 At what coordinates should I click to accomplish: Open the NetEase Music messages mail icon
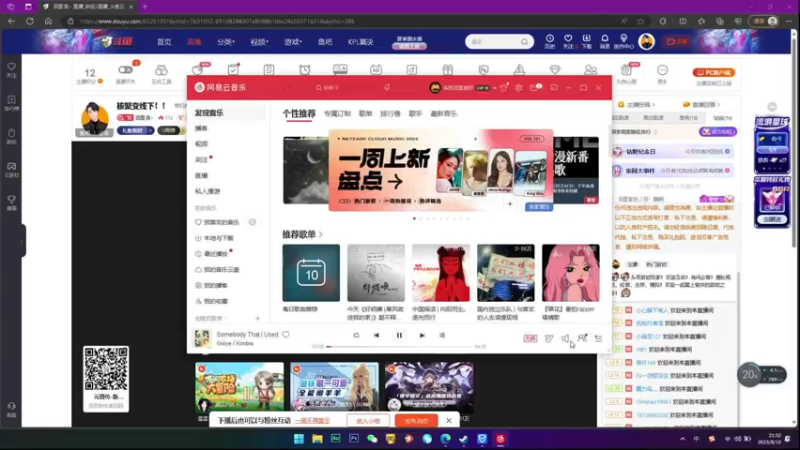click(534, 88)
